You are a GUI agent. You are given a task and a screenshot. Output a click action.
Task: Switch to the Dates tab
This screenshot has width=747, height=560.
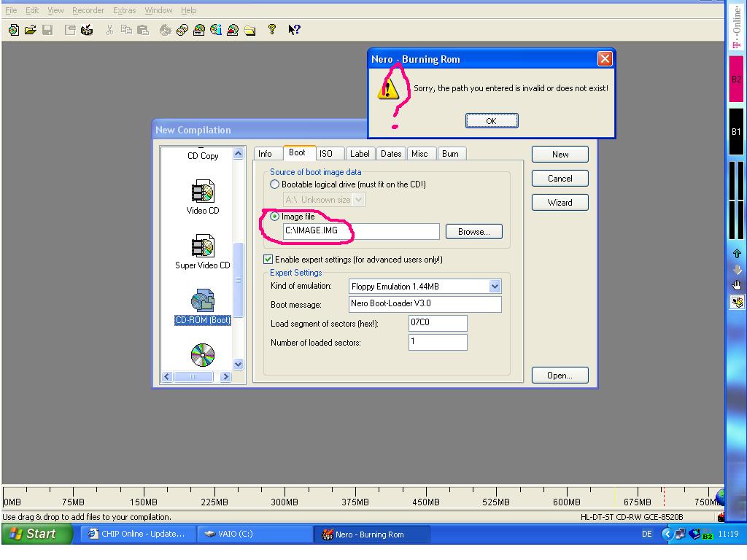(x=391, y=154)
